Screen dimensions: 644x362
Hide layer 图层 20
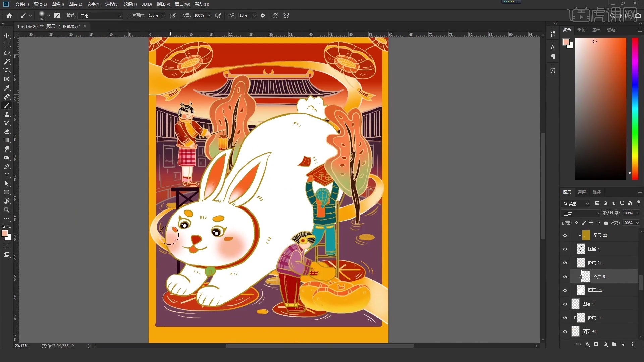coord(565,290)
